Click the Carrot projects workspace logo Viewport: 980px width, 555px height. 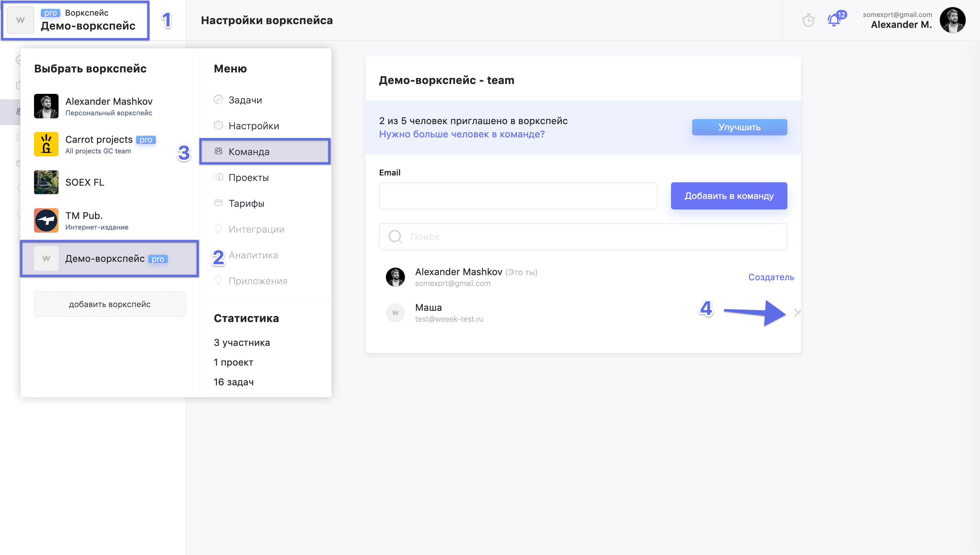tap(46, 144)
